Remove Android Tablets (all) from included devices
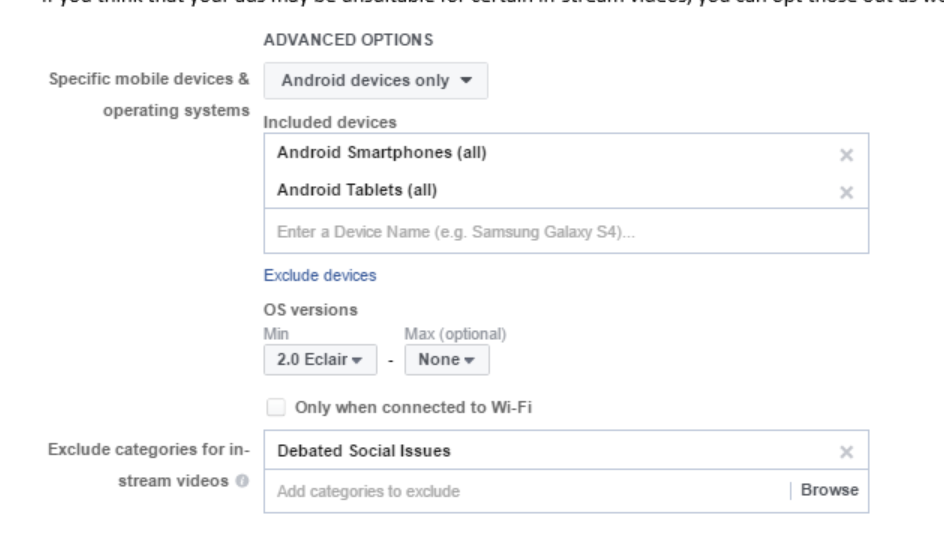The image size is (944, 550). pos(846,191)
